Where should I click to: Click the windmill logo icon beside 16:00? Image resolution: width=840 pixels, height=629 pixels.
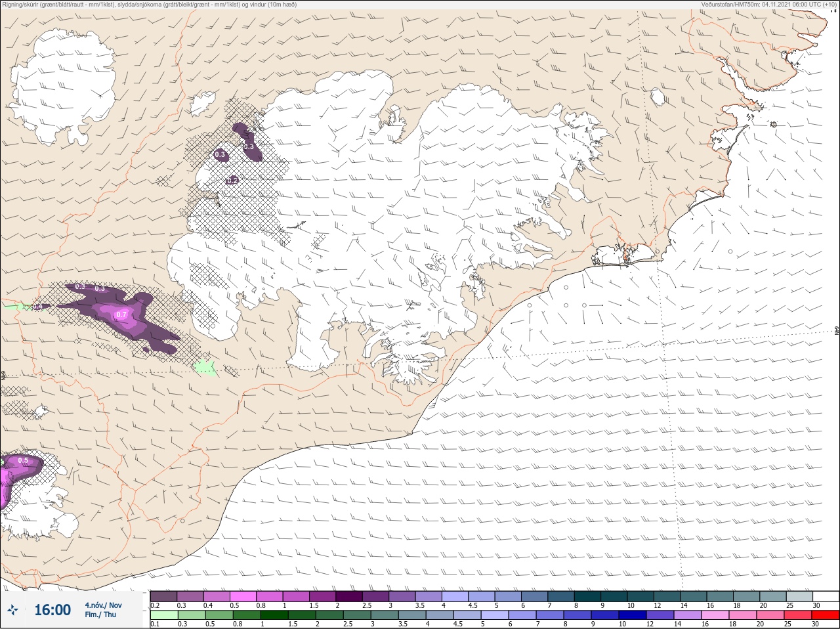pos(12,610)
